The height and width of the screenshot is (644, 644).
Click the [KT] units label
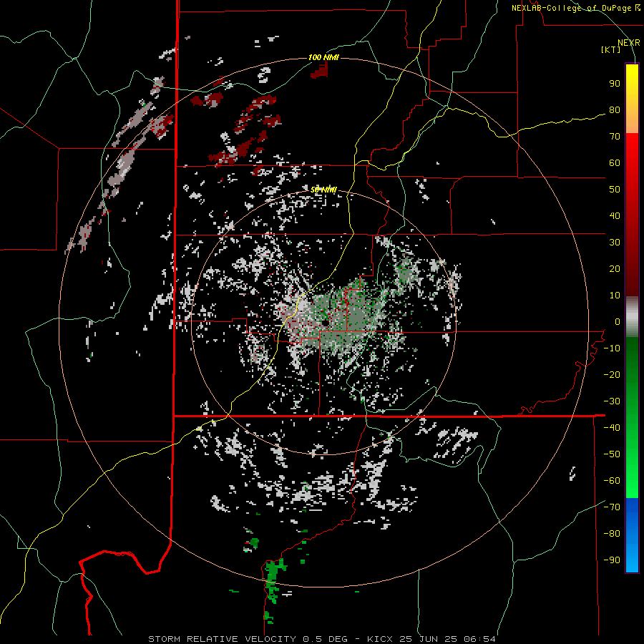tap(611, 49)
